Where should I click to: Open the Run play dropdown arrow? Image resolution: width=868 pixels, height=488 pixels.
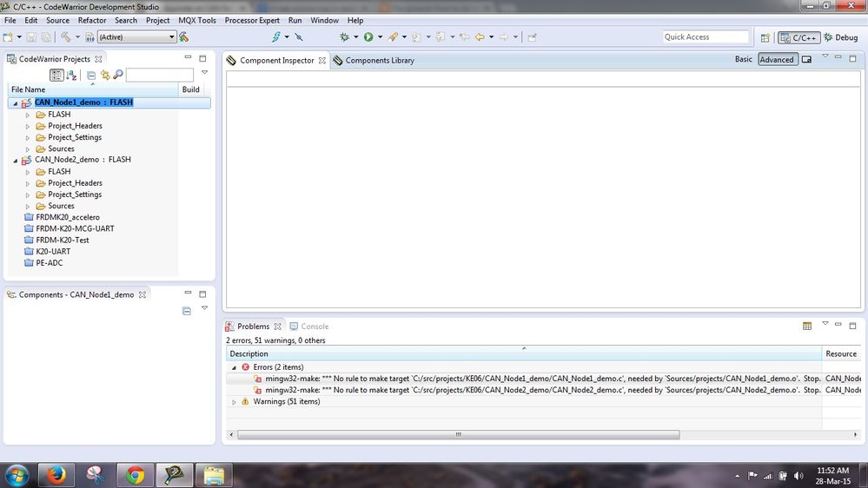click(x=380, y=37)
